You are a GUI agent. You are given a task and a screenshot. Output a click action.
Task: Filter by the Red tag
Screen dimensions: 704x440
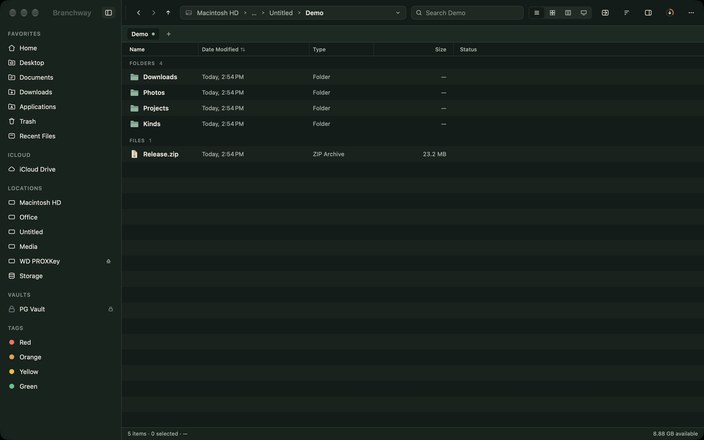coord(61,343)
